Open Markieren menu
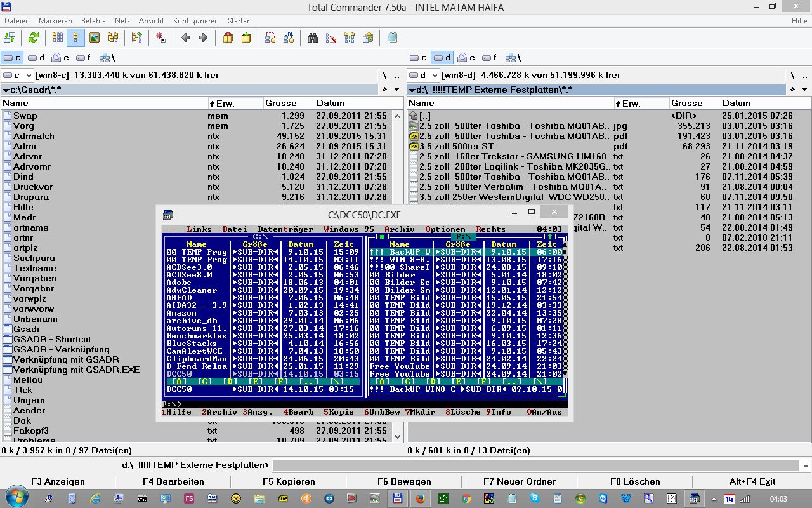Screen dimensions: 812x508 tap(56, 21)
